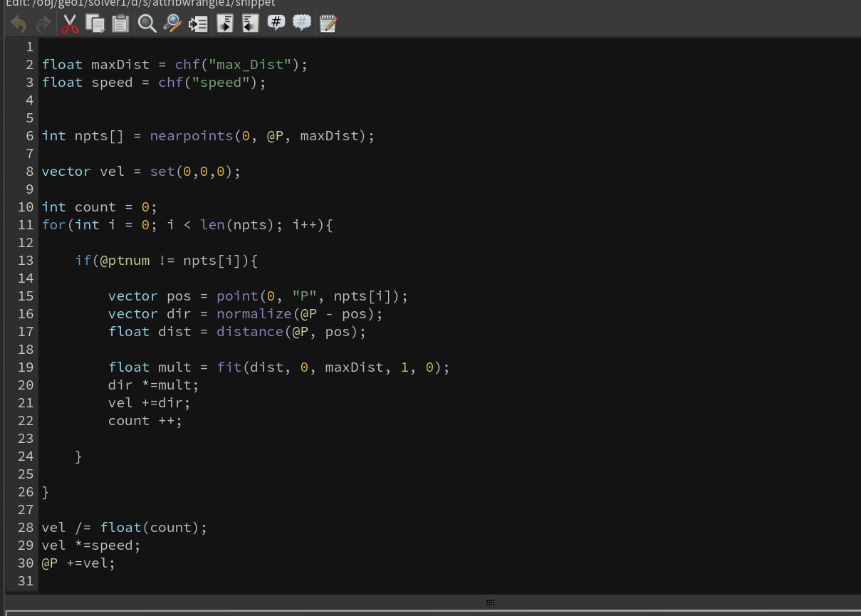Viewport: 861px width, 616px height.
Task: Unindent the selected lines
Action: (250, 24)
